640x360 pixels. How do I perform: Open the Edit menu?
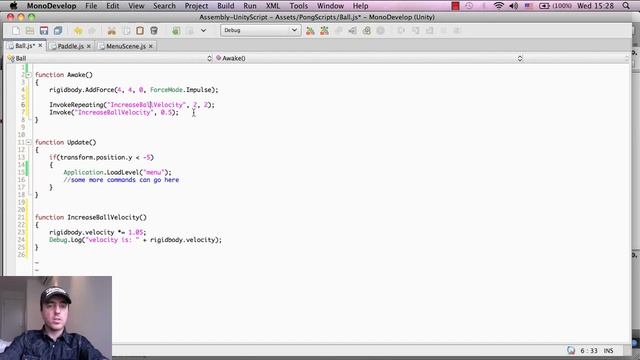113,6
